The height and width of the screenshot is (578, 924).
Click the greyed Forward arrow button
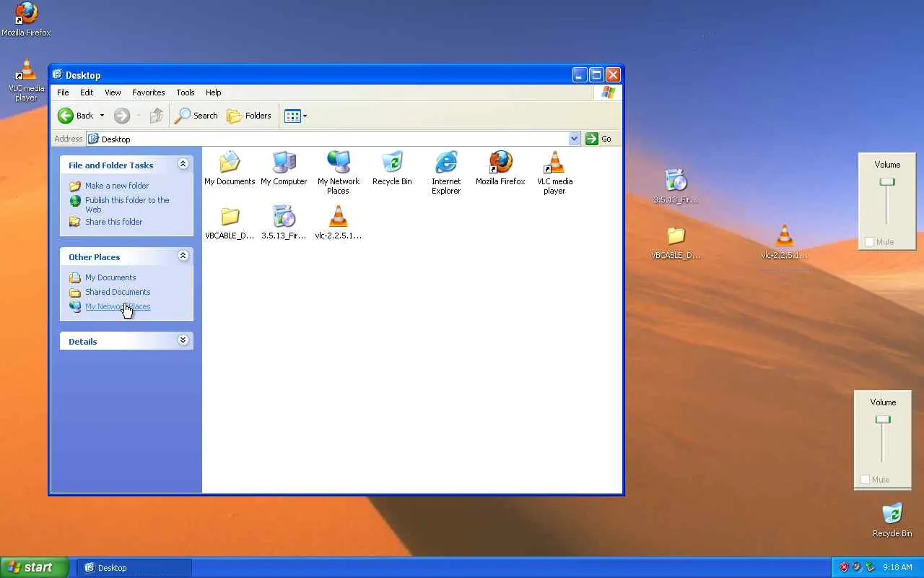pos(122,116)
